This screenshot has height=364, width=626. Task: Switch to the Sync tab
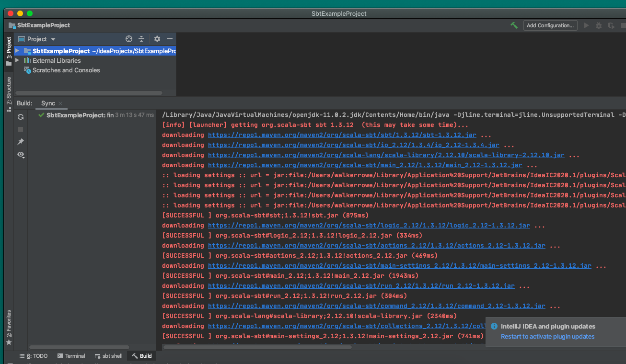coord(48,103)
